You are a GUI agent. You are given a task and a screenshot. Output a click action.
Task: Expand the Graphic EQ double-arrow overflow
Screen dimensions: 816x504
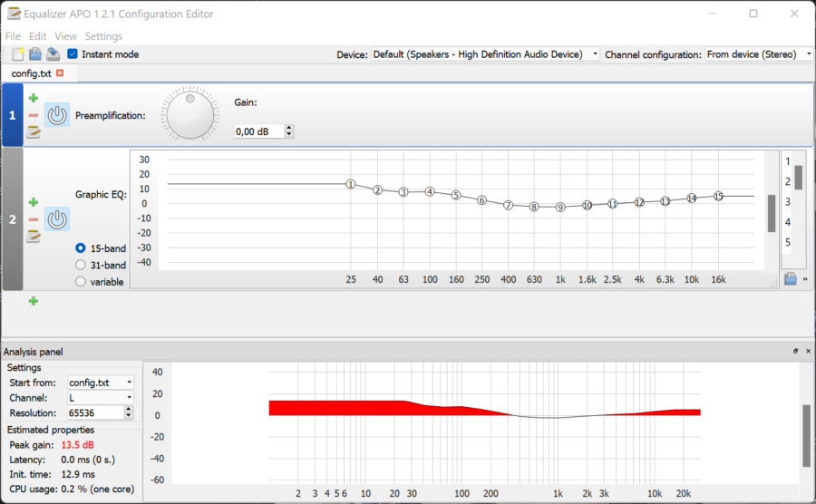click(805, 279)
